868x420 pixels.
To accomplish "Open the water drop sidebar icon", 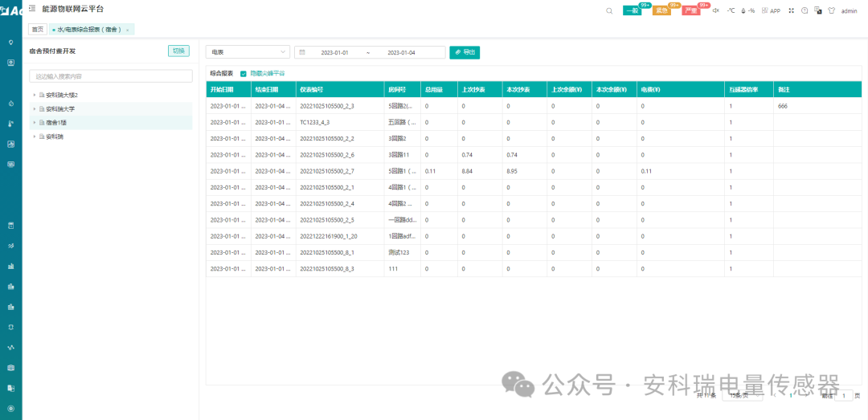I will (x=10, y=103).
